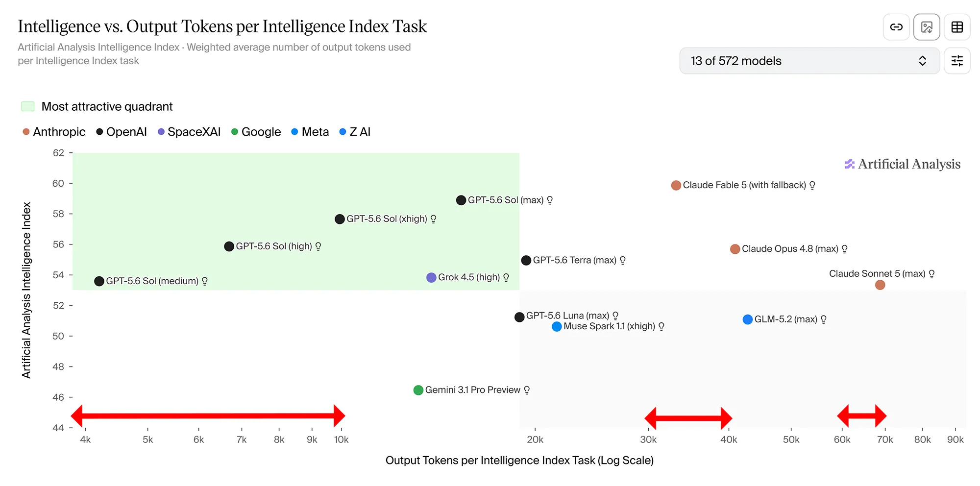This screenshot has width=980, height=486.
Task: Click lightbulb icon next to GPT-5.6 Sol (max)
Action: tap(550, 200)
